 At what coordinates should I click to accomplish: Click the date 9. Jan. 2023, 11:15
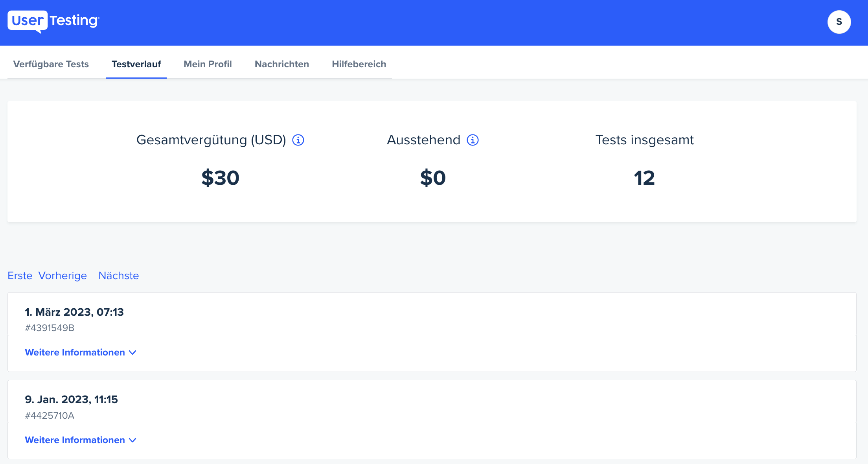click(x=71, y=400)
